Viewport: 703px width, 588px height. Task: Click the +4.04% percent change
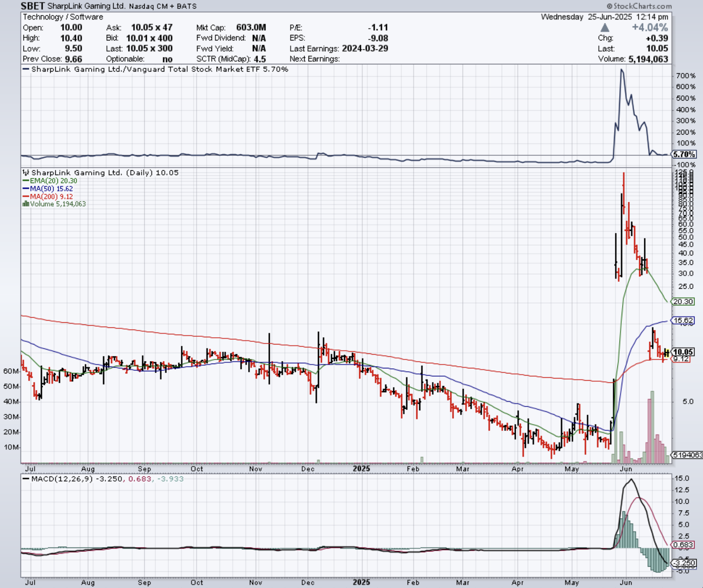(650, 28)
